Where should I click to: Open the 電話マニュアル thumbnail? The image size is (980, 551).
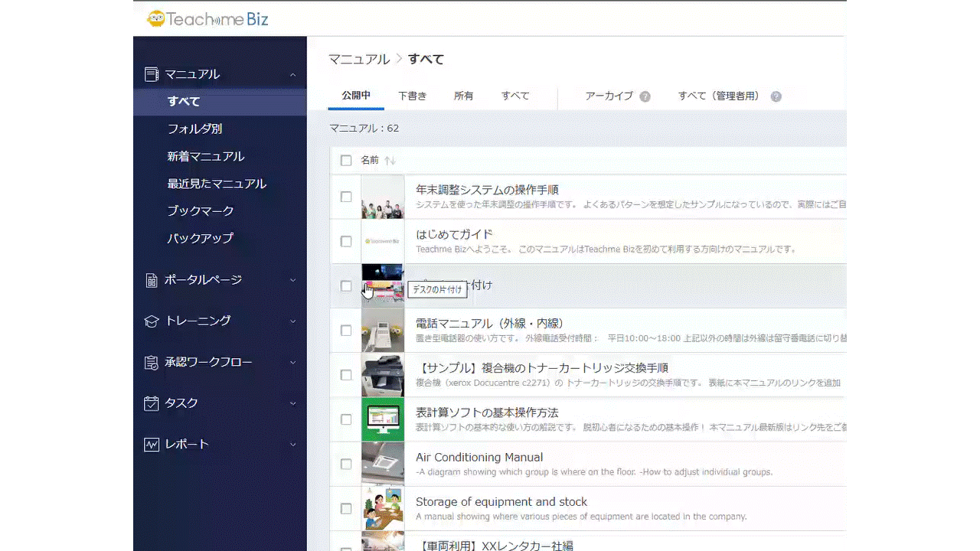point(383,330)
